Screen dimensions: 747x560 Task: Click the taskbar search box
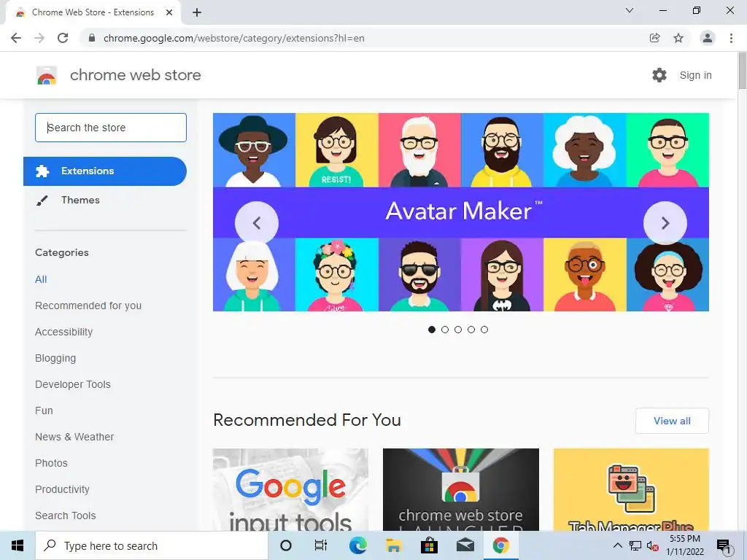[152, 545]
